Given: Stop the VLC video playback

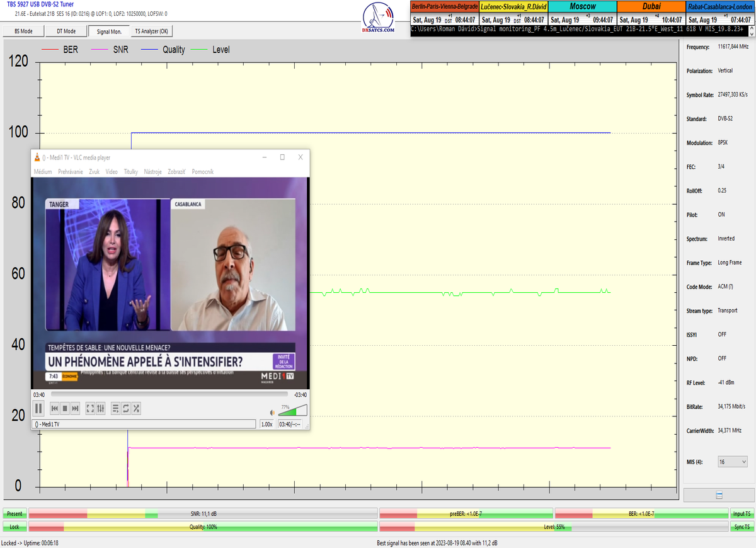Looking at the screenshot, I should [65, 409].
